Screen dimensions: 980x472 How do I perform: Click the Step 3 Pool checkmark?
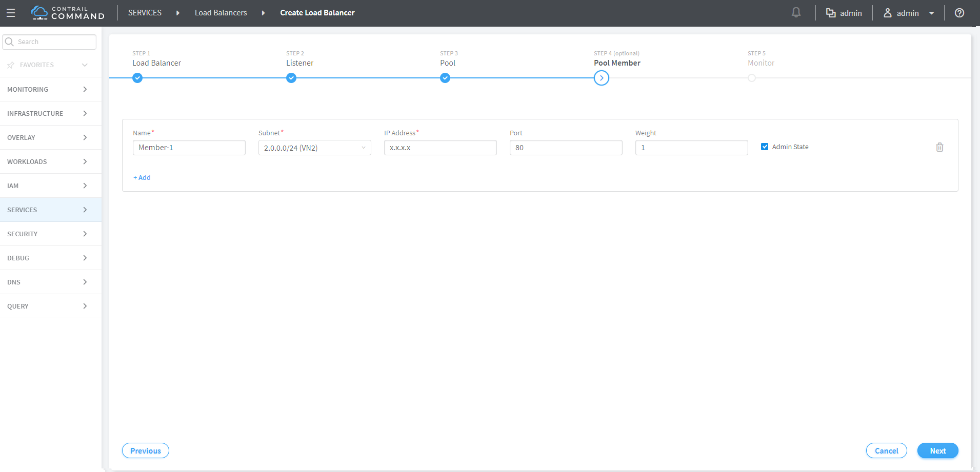[x=445, y=78]
